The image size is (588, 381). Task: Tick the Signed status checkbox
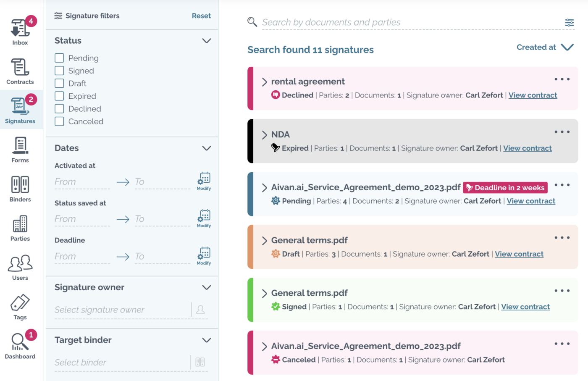pyautogui.click(x=60, y=71)
